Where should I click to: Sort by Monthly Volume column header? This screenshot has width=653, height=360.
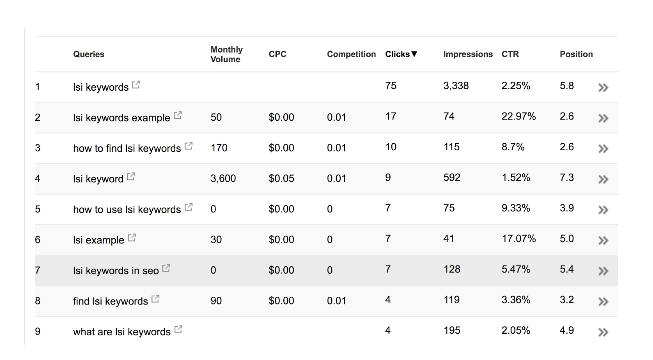click(x=226, y=54)
